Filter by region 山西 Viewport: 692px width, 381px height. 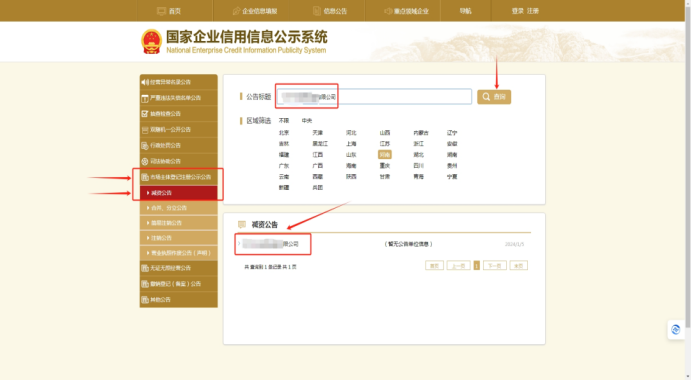point(385,133)
